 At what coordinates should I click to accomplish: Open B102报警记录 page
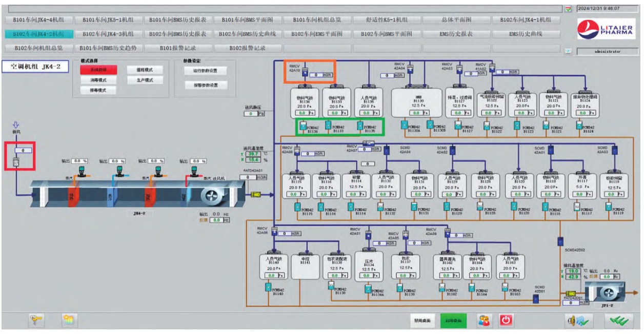click(247, 48)
